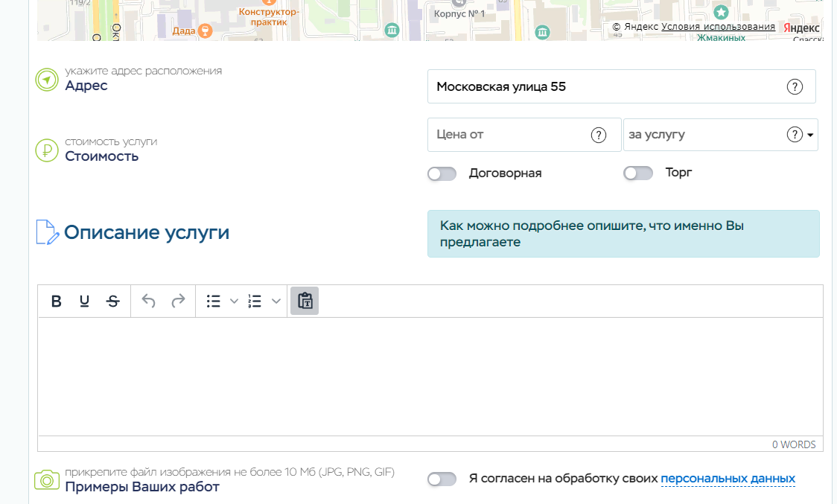Viewport: 837px width, 504px height.
Task: Click the 'Цена от' input field
Action: [510, 135]
